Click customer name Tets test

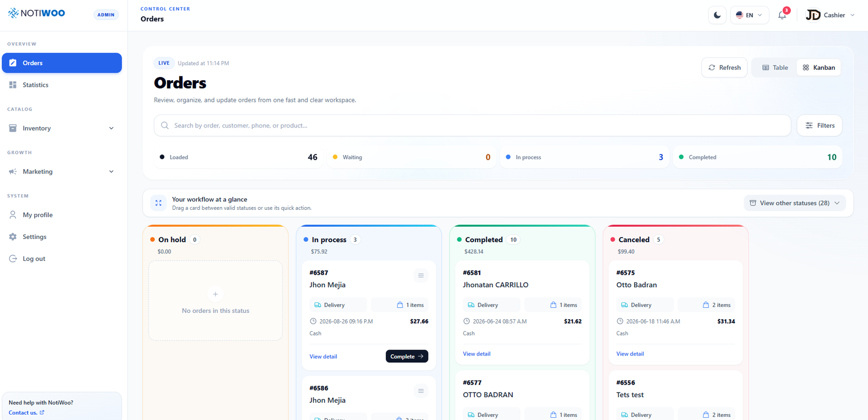(630, 395)
